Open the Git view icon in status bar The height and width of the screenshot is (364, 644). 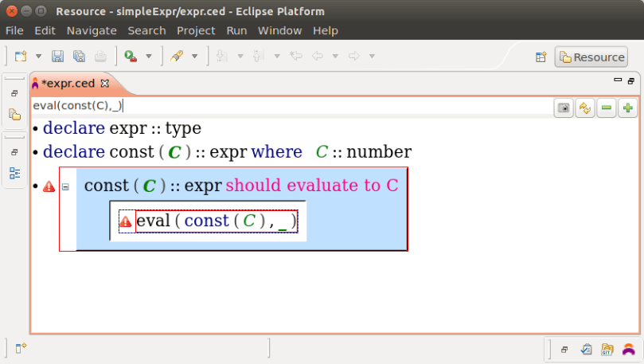(607, 349)
